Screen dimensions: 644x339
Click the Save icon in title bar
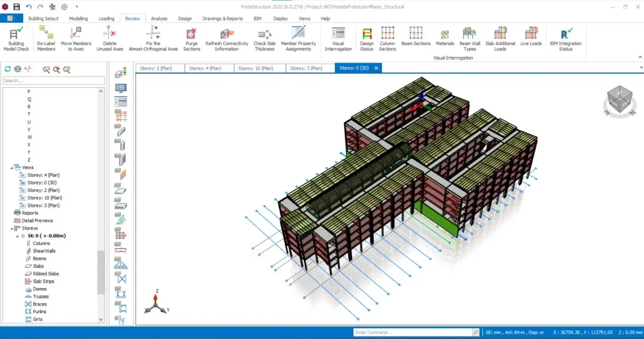coord(16,6)
